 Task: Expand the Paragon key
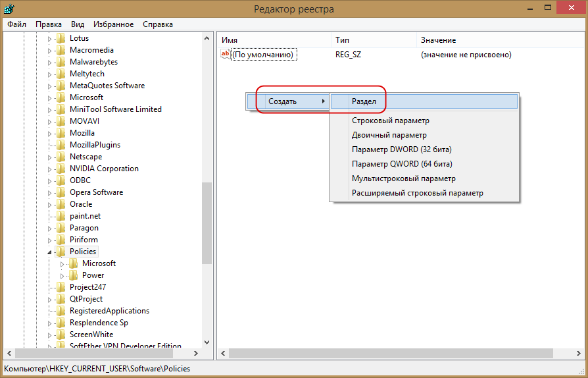tap(49, 229)
